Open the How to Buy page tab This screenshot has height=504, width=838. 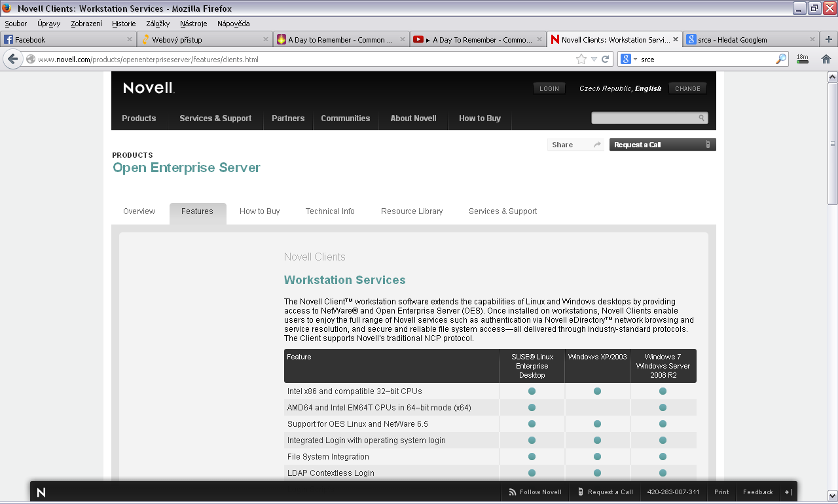[260, 211]
